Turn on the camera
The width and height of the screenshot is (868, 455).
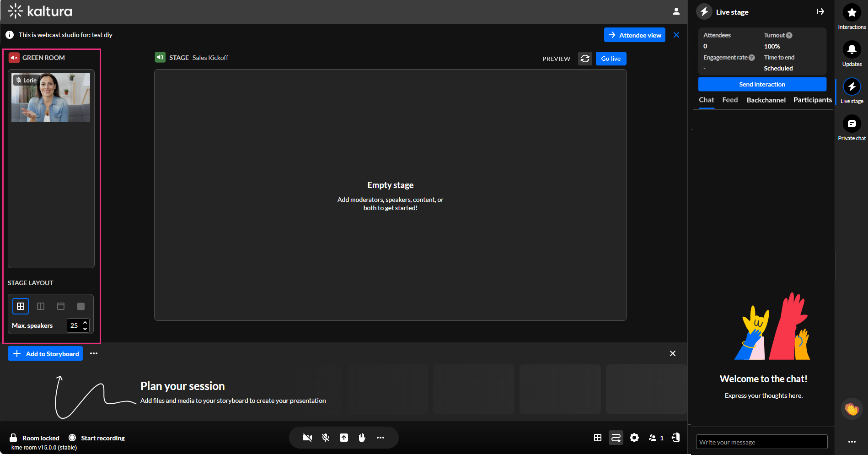pos(307,438)
